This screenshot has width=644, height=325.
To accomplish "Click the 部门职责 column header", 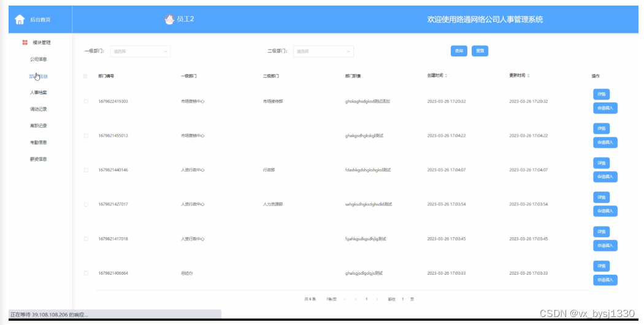I will pyautogui.click(x=353, y=76).
